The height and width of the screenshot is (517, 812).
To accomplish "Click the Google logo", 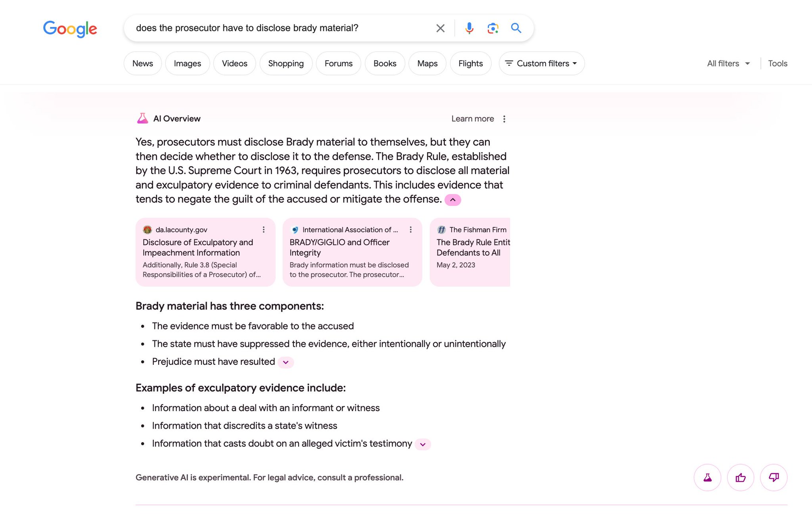I will pos(70,29).
